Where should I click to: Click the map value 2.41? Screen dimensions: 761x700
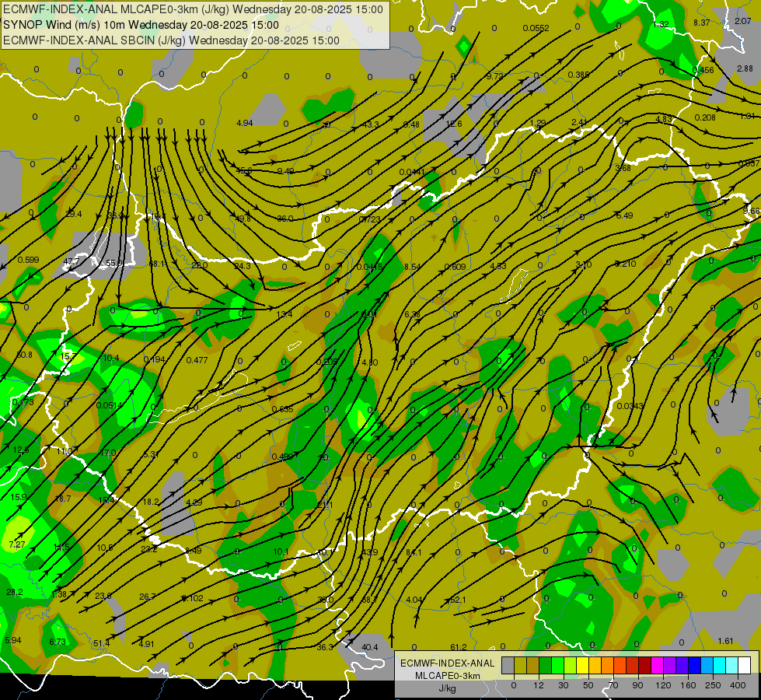(x=579, y=122)
